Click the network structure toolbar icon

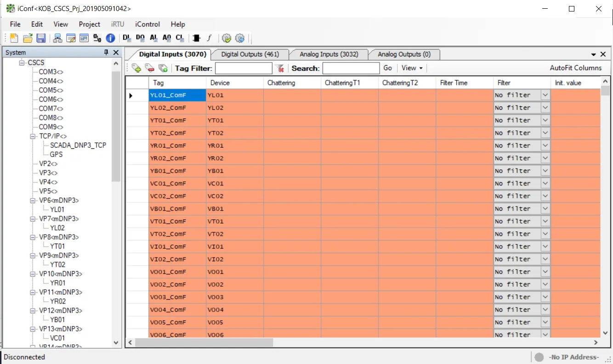(57, 38)
